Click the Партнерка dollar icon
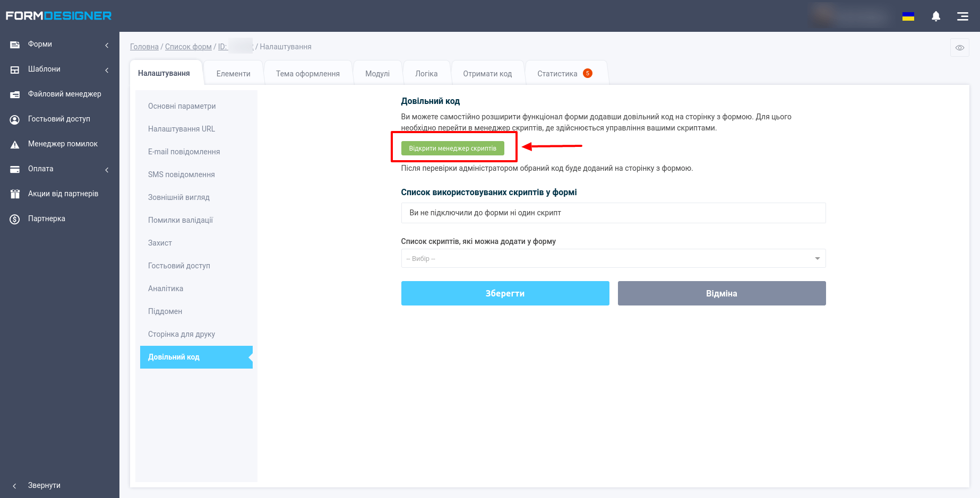The width and height of the screenshot is (980, 498). click(15, 219)
